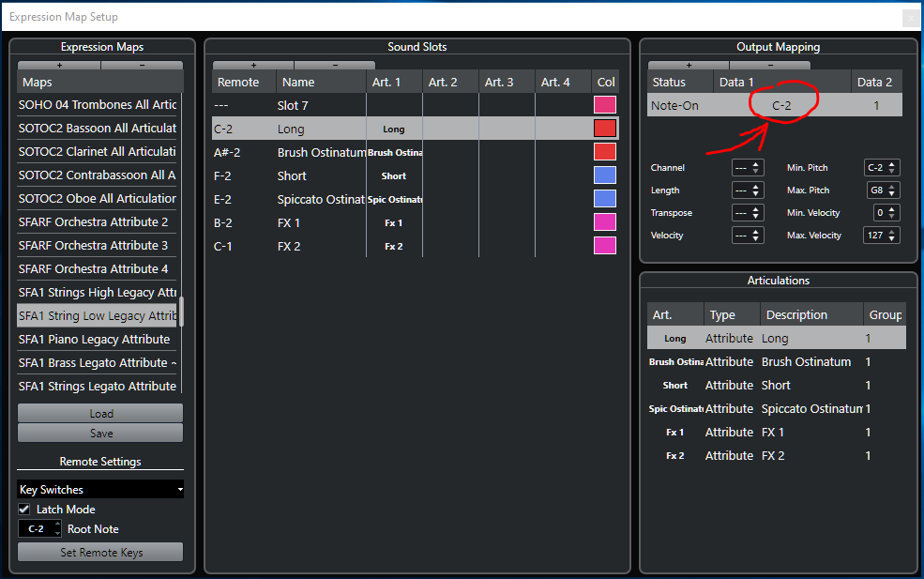Remove the selected expression map
The image size is (924, 579).
coord(141,66)
